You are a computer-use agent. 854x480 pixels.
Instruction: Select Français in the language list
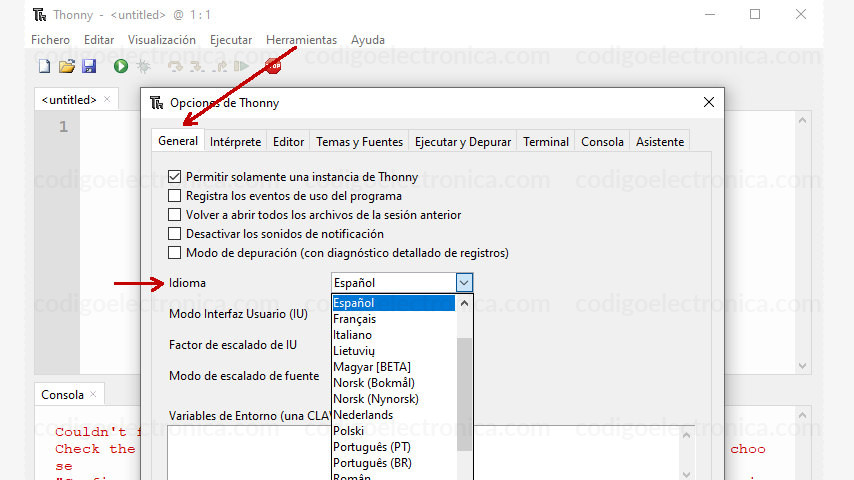(x=394, y=319)
